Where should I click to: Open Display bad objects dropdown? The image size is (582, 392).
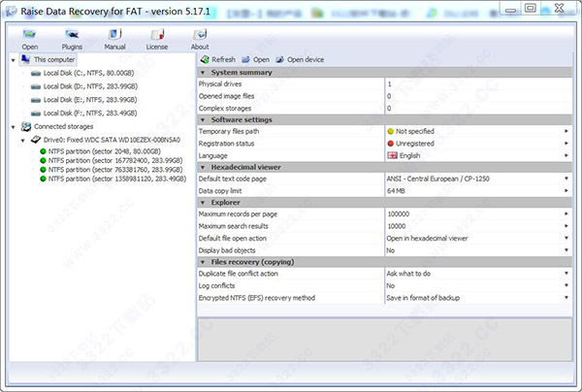(566, 250)
